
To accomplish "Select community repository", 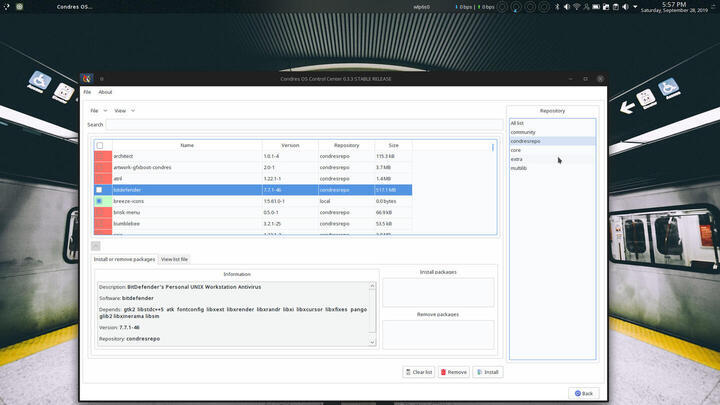I will tap(552, 132).
